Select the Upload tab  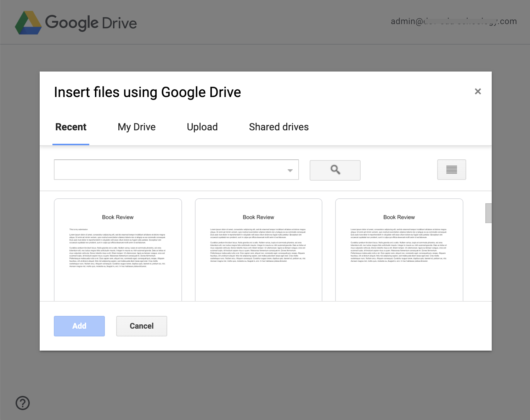coord(202,127)
